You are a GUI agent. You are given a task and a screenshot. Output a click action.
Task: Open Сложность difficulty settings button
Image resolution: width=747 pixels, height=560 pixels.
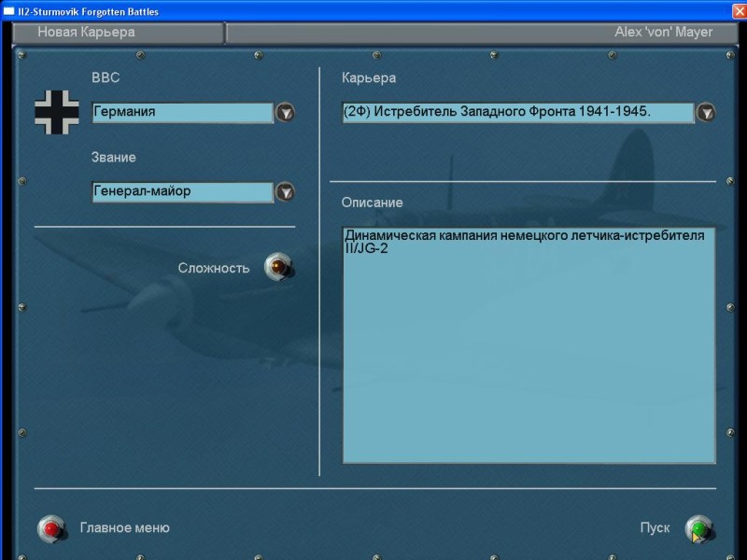tap(278, 267)
